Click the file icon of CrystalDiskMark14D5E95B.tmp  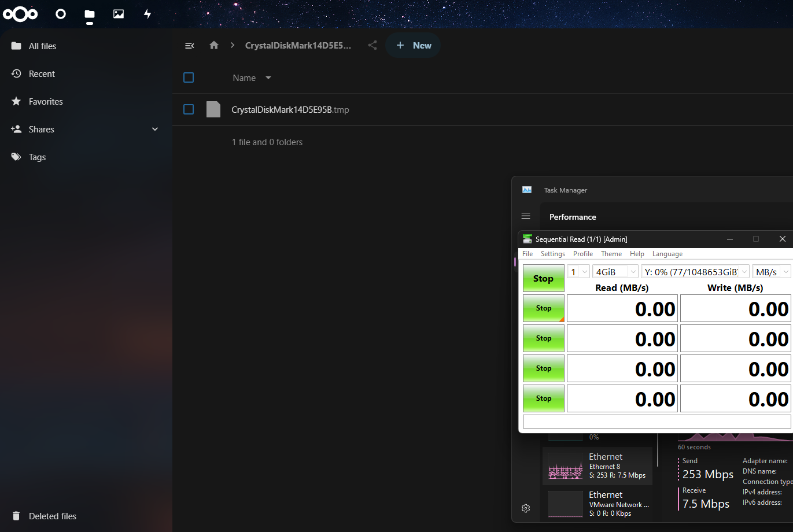pyautogui.click(x=213, y=109)
